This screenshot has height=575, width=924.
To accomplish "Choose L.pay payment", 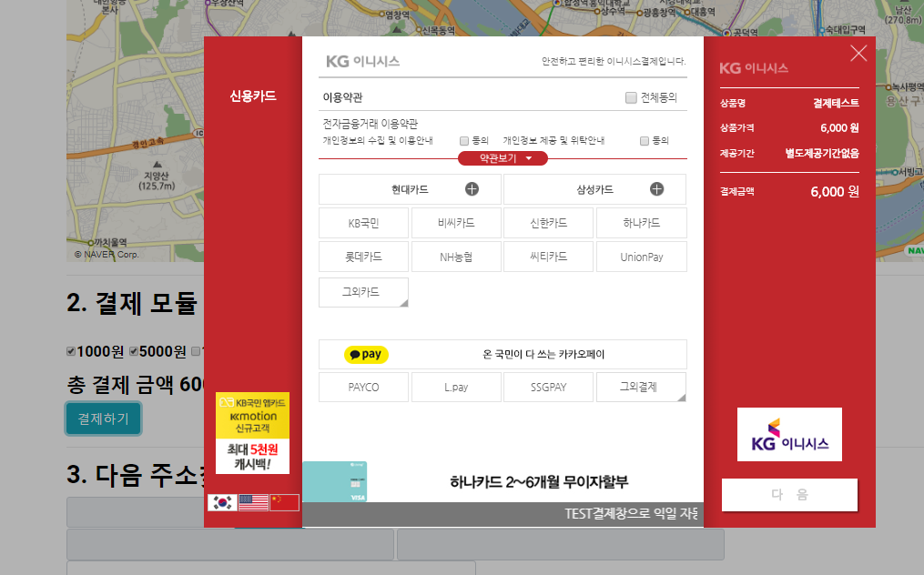I will [456, 387].
